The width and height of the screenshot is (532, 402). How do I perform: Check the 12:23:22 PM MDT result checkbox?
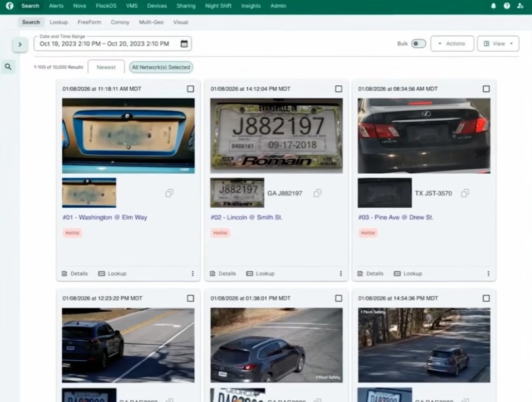pos(191,298)
